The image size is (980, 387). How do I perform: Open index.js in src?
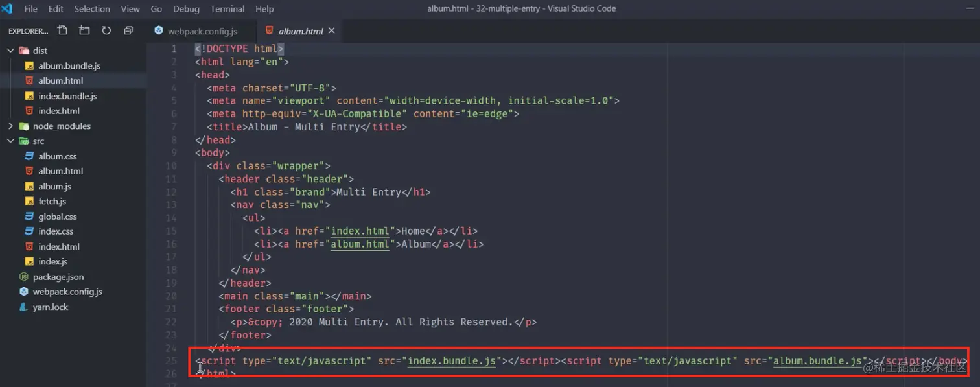click(53, 261)
